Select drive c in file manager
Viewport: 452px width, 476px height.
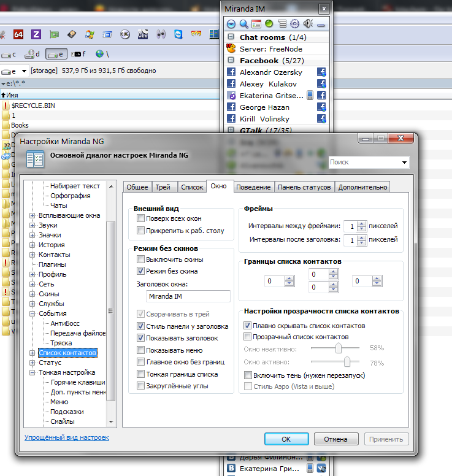point(9,55)
